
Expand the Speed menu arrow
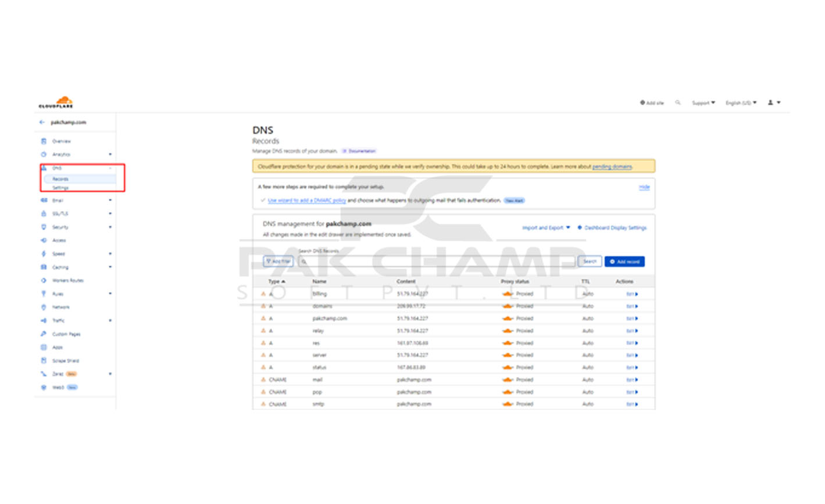coord(110,254)
